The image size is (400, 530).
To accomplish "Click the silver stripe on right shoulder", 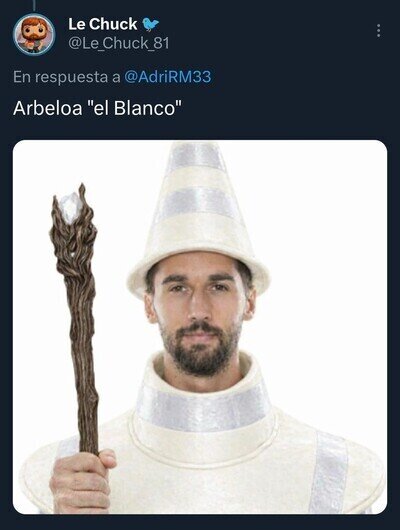I will [x=329, y=472].
